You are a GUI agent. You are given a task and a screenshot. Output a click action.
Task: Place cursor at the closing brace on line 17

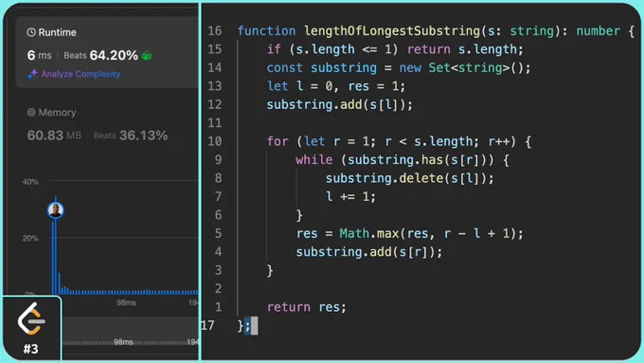(241, 326)
